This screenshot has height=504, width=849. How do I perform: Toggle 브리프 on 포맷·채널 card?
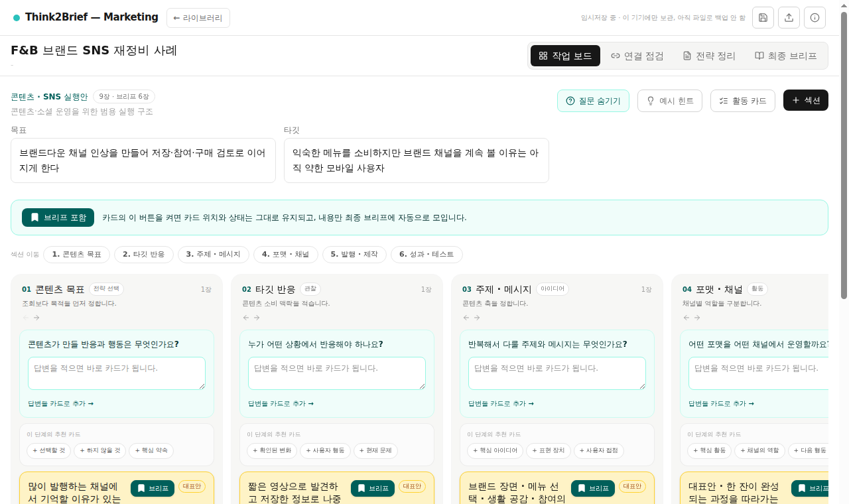[810, 488]
